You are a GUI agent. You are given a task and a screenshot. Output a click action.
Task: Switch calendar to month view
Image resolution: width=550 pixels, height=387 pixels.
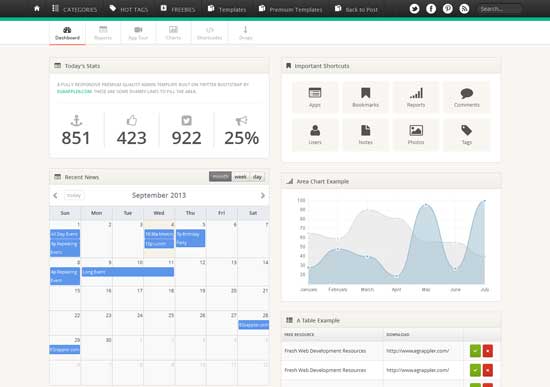click(220, 176)
